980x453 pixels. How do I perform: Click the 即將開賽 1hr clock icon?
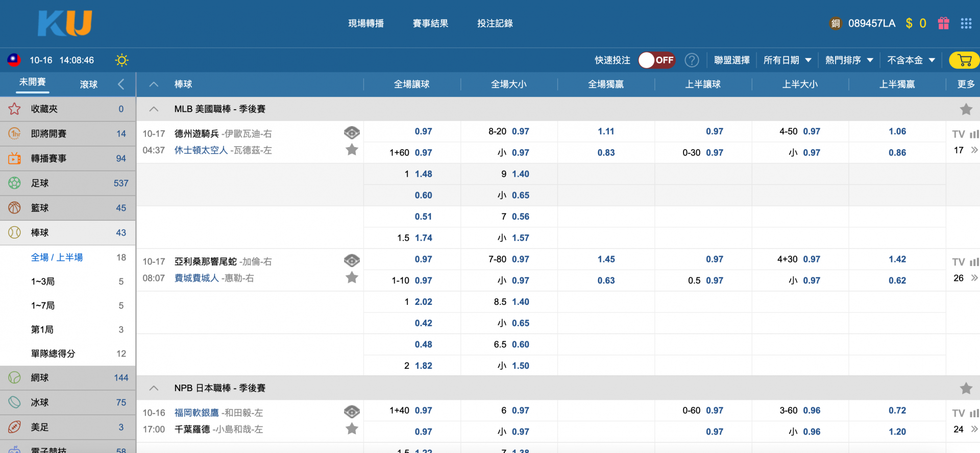14,134
